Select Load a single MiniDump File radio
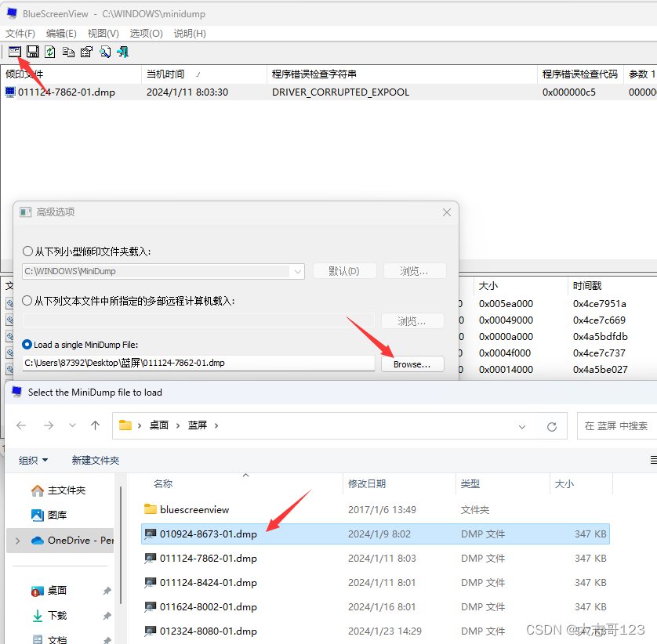The image size is (657, 644). click(27, 344)
